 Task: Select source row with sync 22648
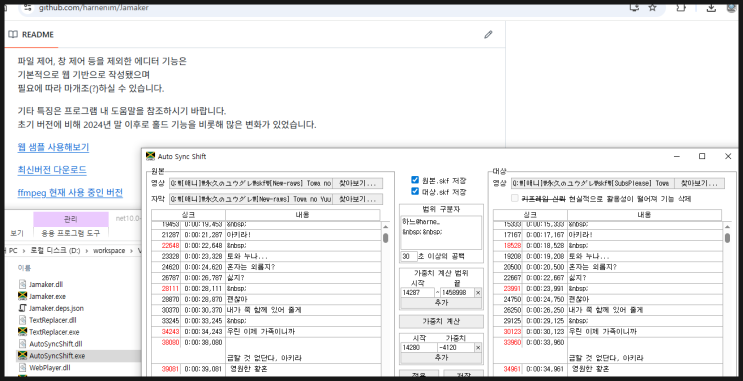point(266,245)
